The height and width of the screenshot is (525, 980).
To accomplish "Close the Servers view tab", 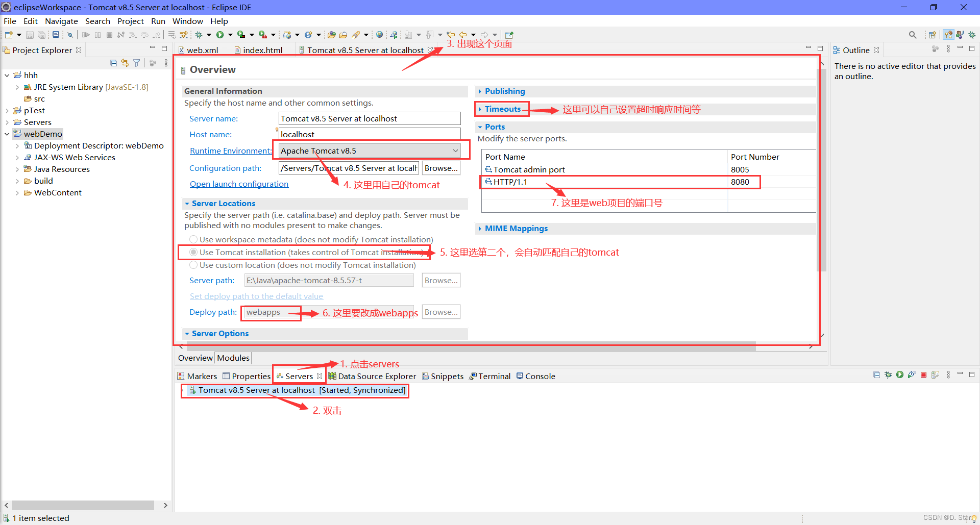I will (x=320, y=376).
